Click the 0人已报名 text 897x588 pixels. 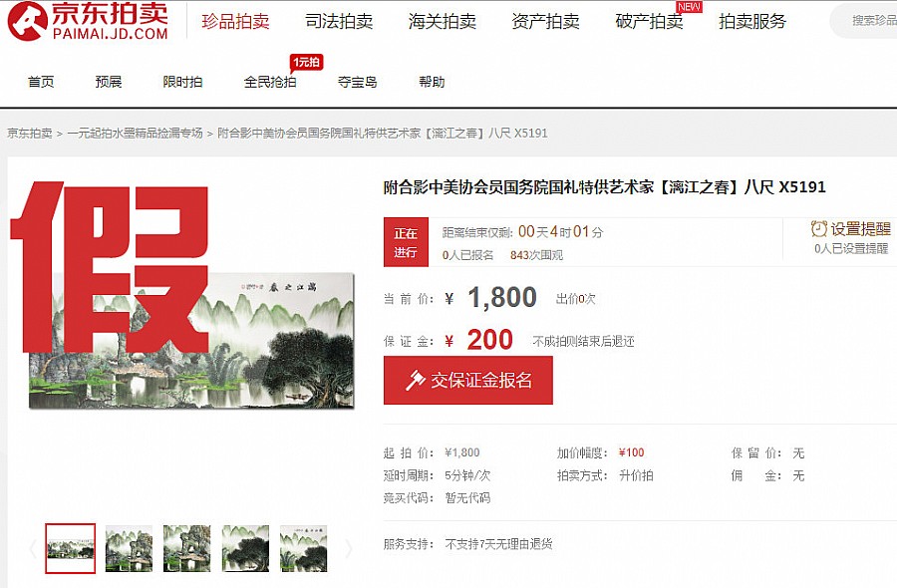coord(468,255)
